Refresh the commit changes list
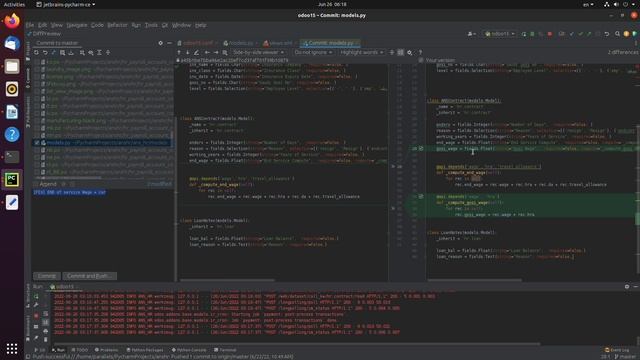This screenshot has width=640, height=360. coord(36,53)
